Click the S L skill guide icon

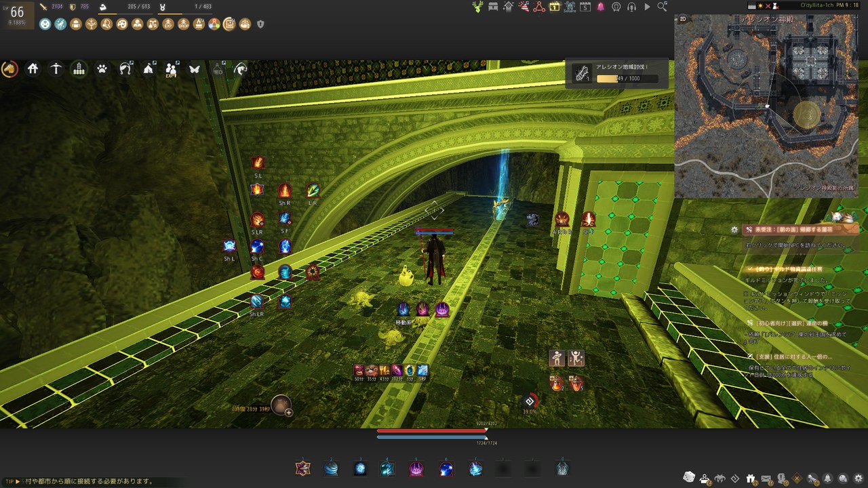pos(258,163)
